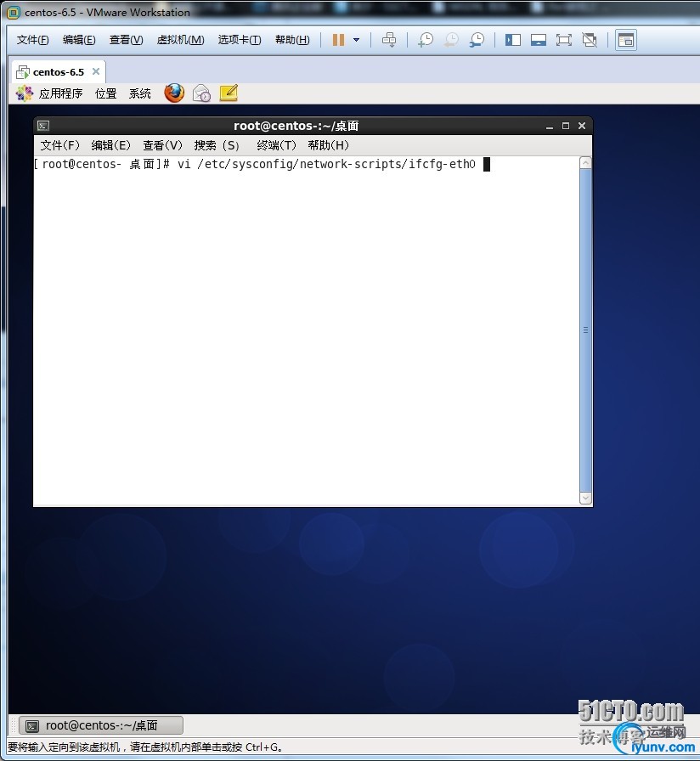This screenshot has height=761, width=700.
Task: Open the 系统 menu in CentOS panel
Action: [140, 93]
